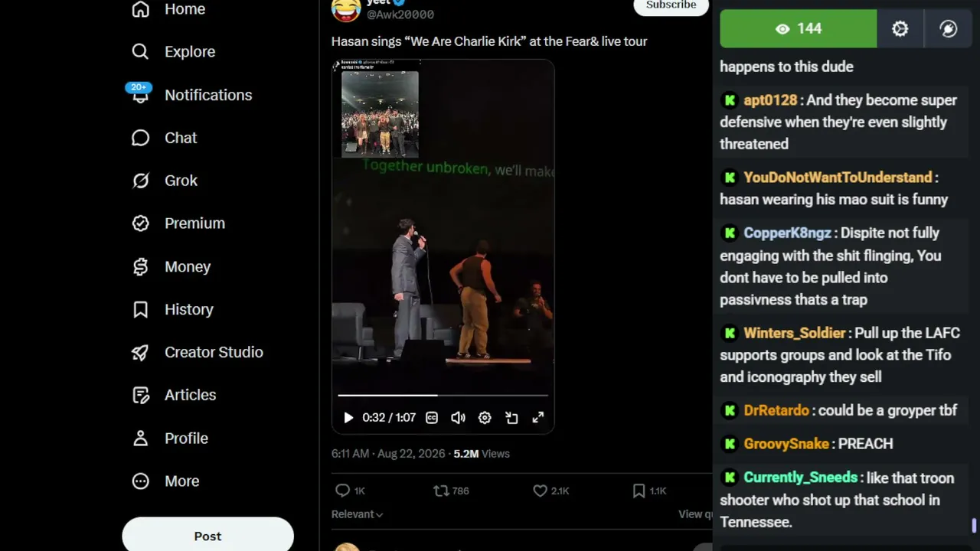Open YouDoNotWantToUnderstand chat username
The image size is (980, 551).
838,178
